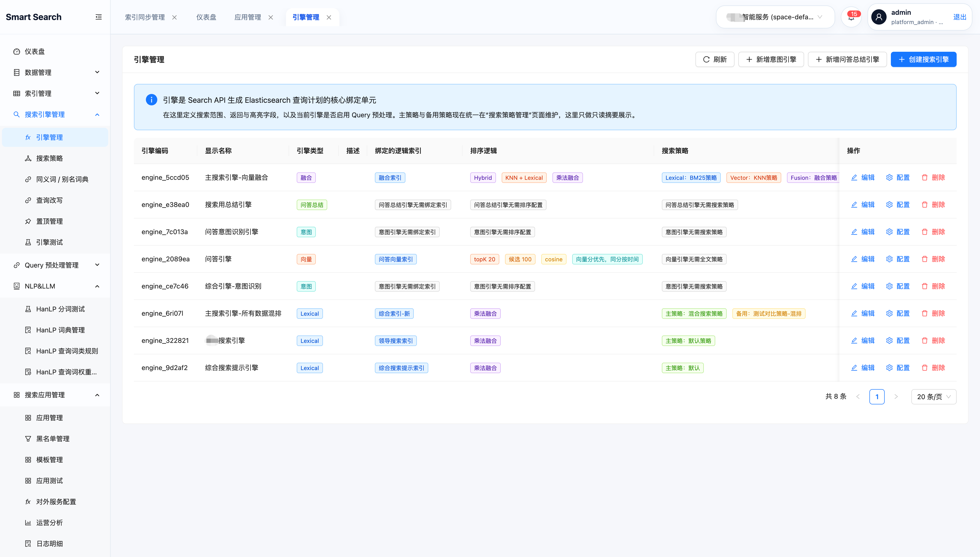Close the 应用管理 tab
The image size is (980, 557).
pyautogui.click(x=271, y=17)
